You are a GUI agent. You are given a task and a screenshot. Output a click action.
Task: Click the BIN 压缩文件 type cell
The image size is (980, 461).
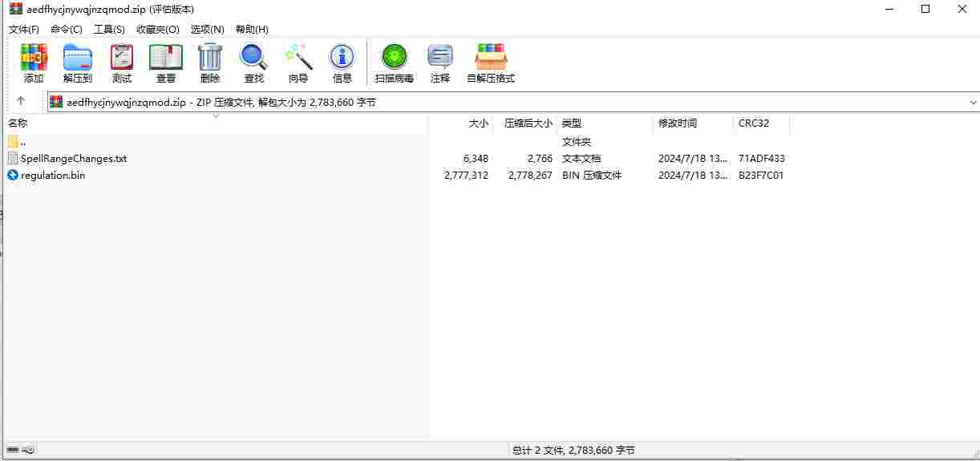pos(592,175)
